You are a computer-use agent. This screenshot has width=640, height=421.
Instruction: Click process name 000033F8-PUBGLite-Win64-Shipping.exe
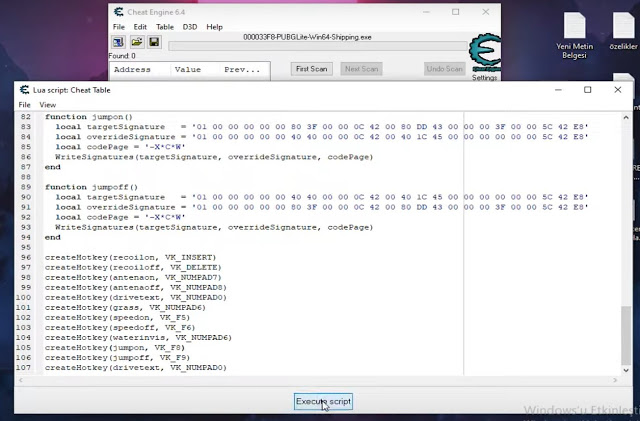click(307, 37)
